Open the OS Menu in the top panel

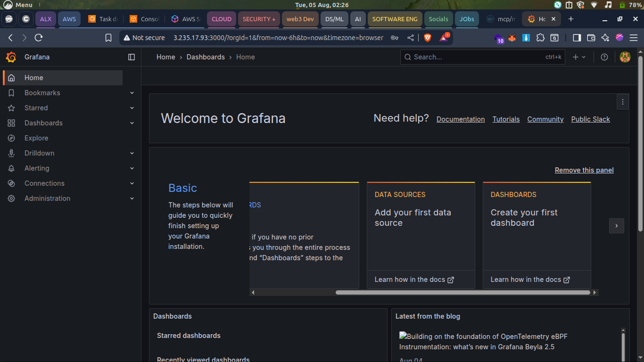click(x=18, y=5)
